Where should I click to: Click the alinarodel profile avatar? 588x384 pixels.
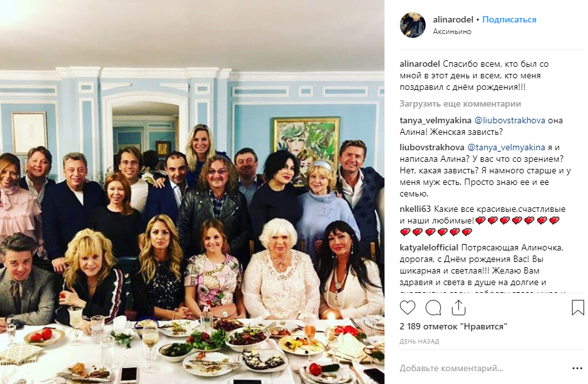click(413, 25)
